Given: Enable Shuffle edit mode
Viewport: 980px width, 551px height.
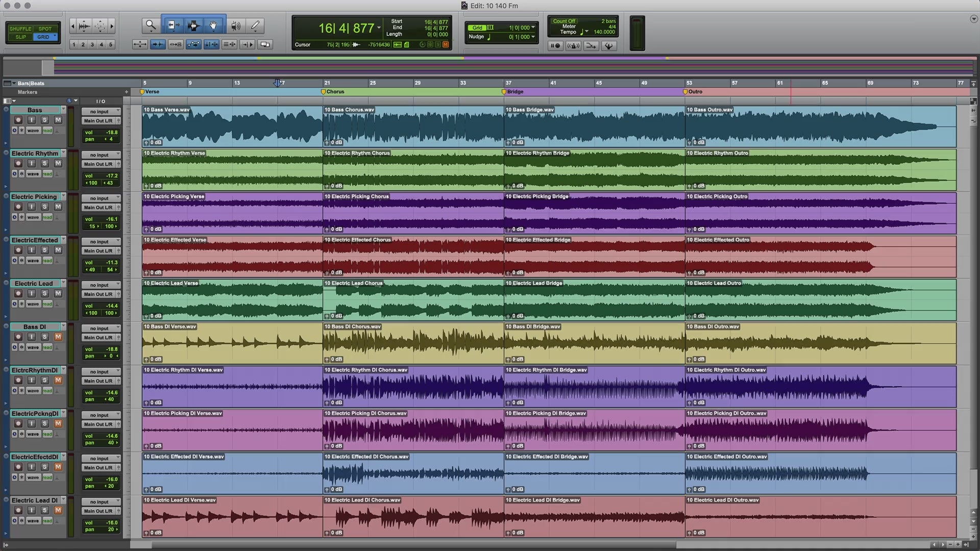Looking at the screenshot, I should [20, 29].
